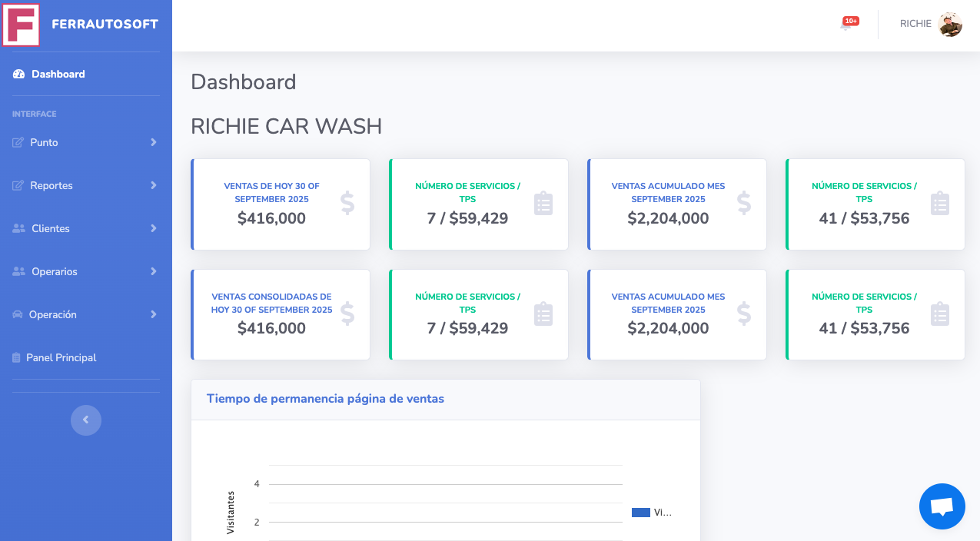980x541 pixels.
Task: Toggle the Vi... series legend swatch in chart
Action: [x=640, y=513]
